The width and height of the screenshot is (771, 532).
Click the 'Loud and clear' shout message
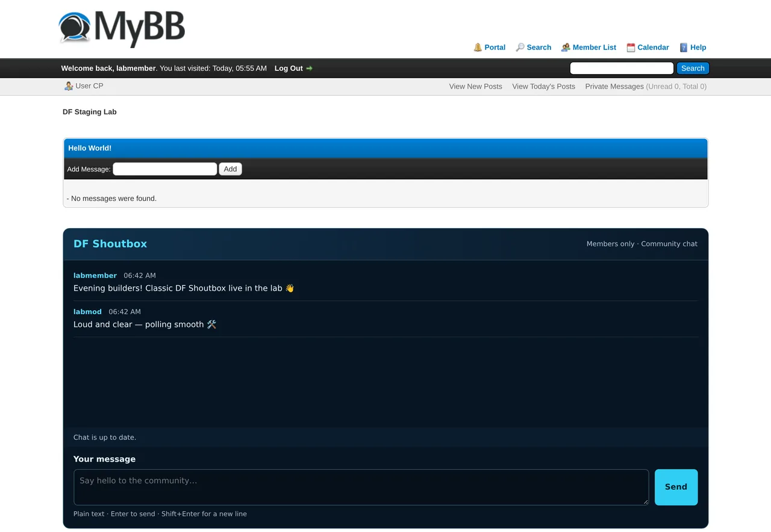pos(145,324)
